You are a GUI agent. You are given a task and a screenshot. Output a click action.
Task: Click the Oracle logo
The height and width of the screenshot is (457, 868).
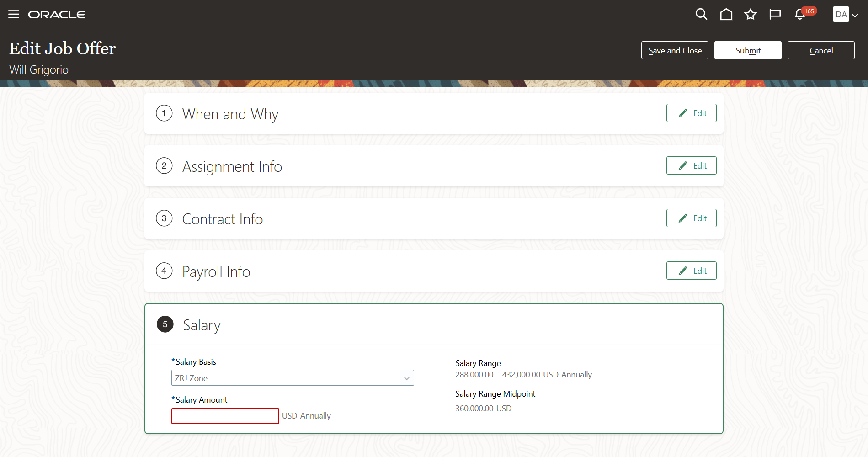pyautogui.click(x=57, y=15)
